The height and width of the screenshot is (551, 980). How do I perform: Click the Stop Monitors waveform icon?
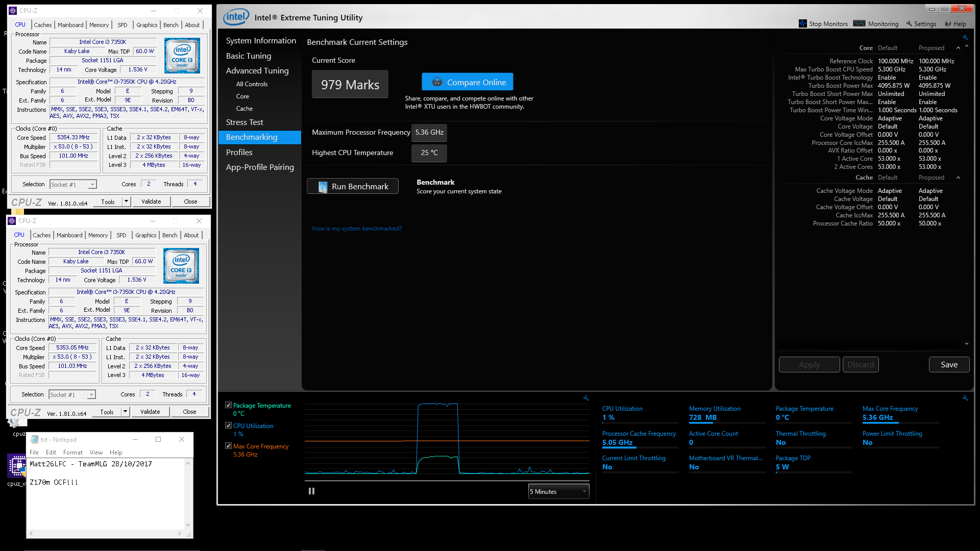803,24
